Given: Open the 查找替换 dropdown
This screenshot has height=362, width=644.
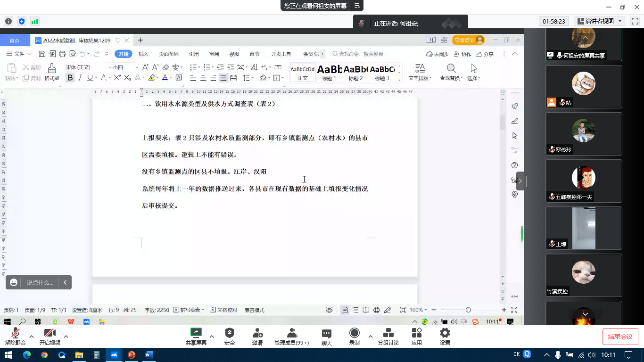Looking at the screenshot, I should click(x=451, y=72).
